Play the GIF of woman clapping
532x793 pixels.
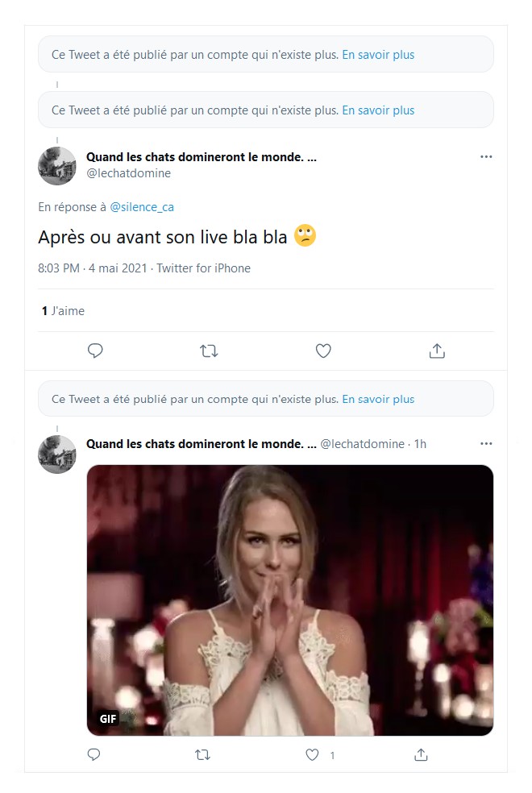(289, 600)
